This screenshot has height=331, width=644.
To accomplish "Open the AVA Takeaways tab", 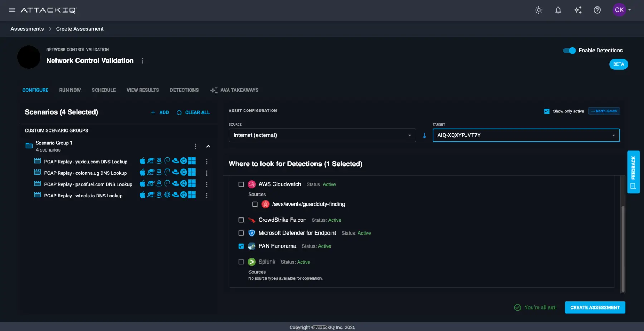I will coord(234,90).
